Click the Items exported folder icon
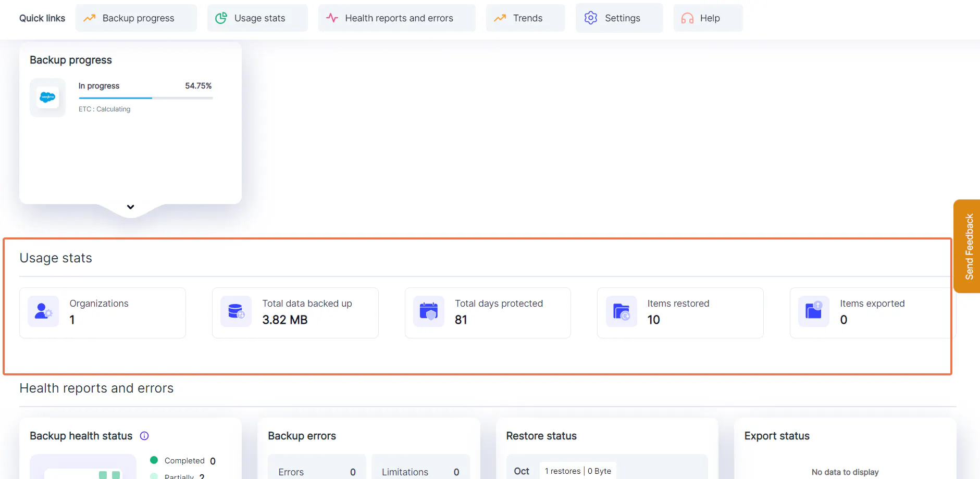This screenshot has width=980, height=479. [814, 311]
